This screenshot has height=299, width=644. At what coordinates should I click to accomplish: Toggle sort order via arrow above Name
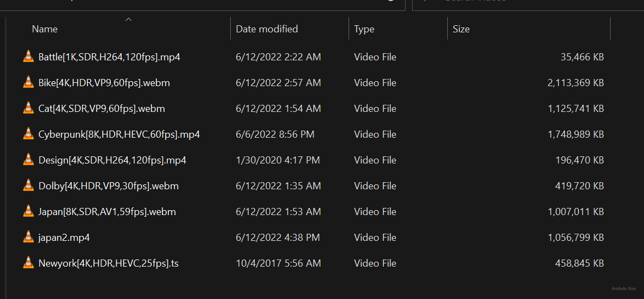coord(128,20)
